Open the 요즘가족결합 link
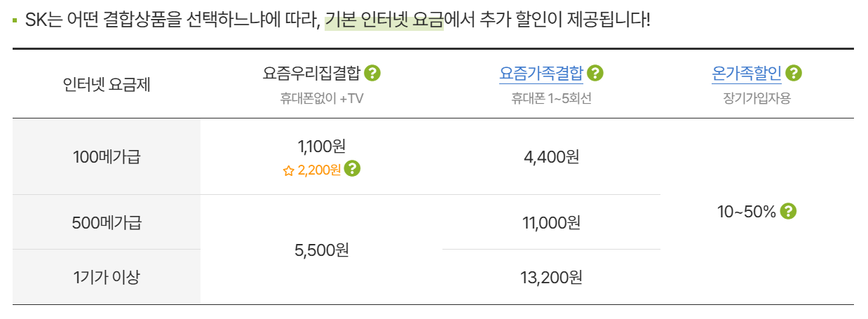This screenshot has height=319, width=868. (541, 73)
